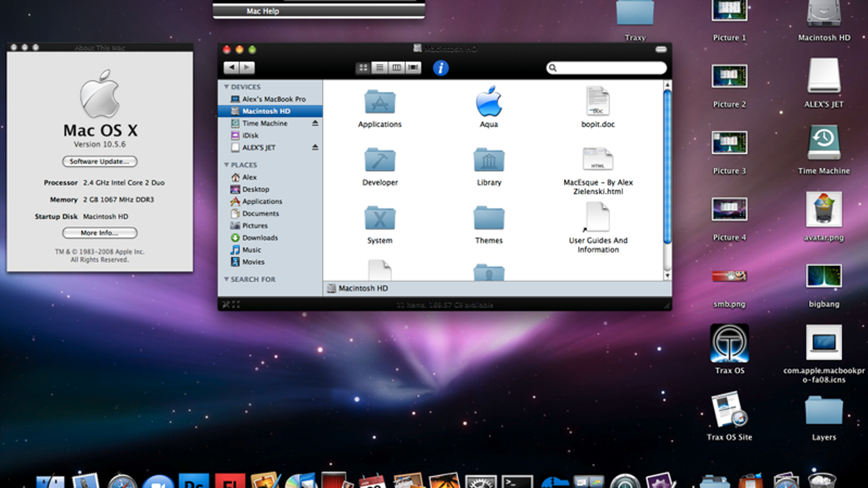Viewport: 868px width, 488px height.
Task: Select bigbang image on desktop
Action: (x=824, y=285)
